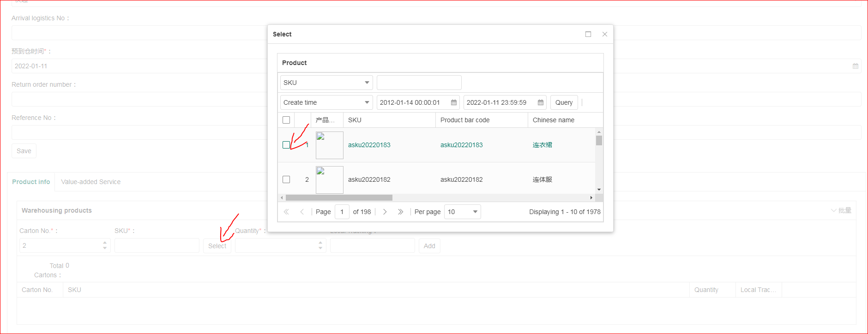Open end date calendar picker in Select dialog
The height and width of the screenshot is (334, 868).
click(541, 102)
